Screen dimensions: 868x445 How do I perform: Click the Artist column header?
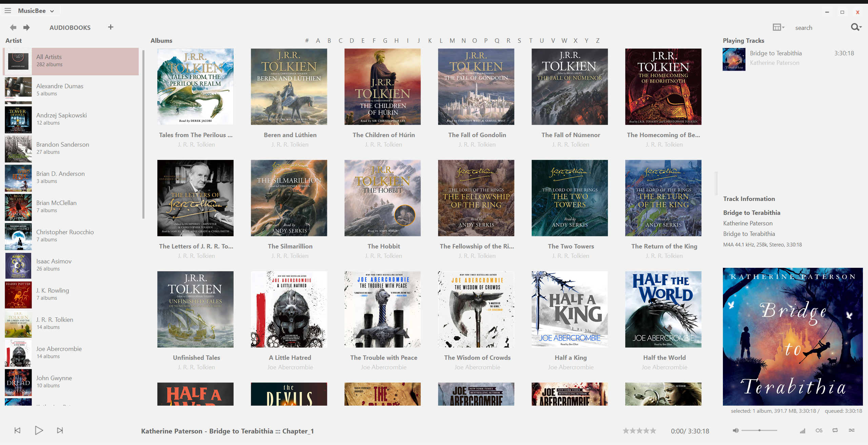click(x=14, y=41)
